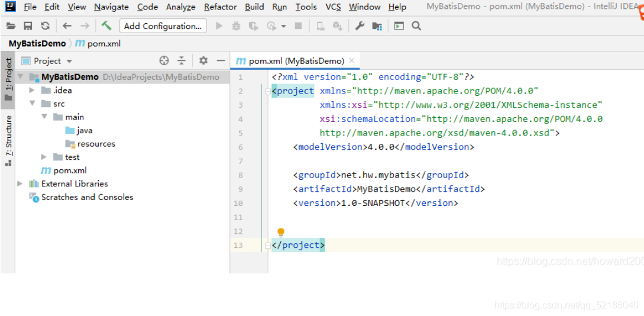This screenshot has height=316, width=644.
Task: Navigate forward with right arrow icon
Action: tap(85, 26)
